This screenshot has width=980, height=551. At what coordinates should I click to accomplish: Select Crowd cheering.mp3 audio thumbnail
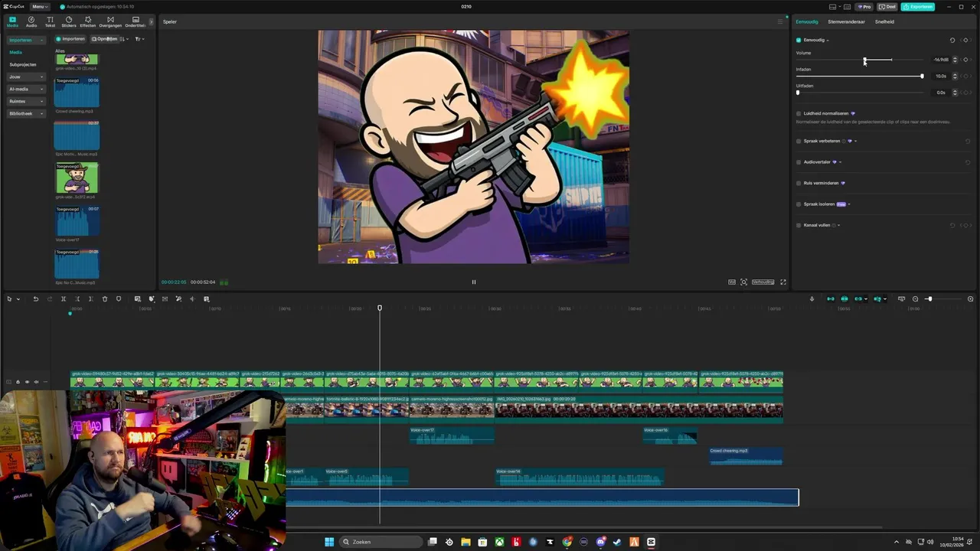point(77,92)
